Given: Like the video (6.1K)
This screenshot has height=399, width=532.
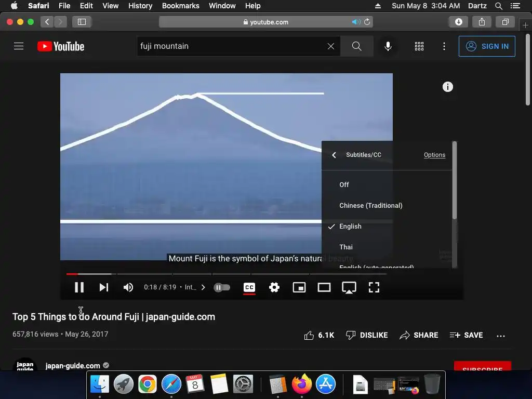Looking at the screenshot, I should 319,335.
